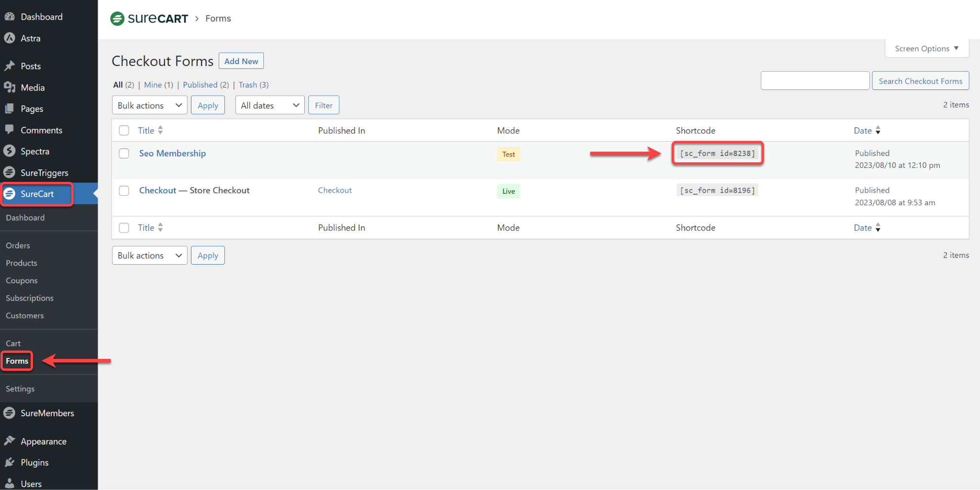Open the top Bulk actions dropdown

(x=149, y=105)
